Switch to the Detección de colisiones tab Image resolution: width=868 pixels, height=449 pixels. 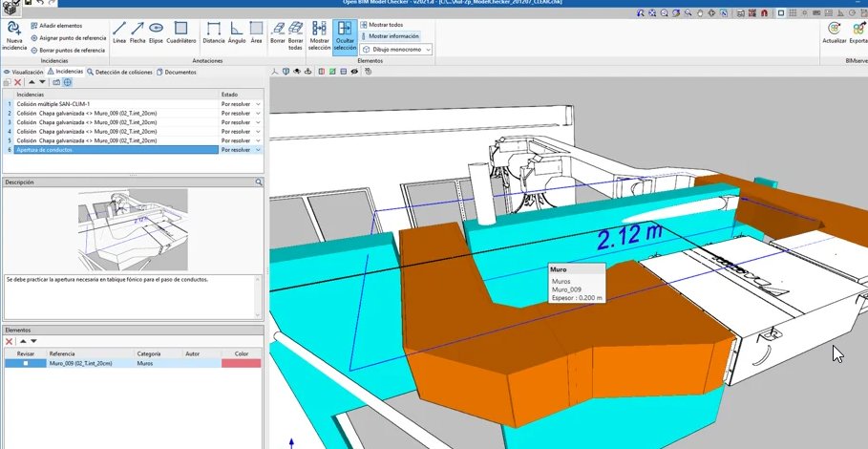pos(119,72)
